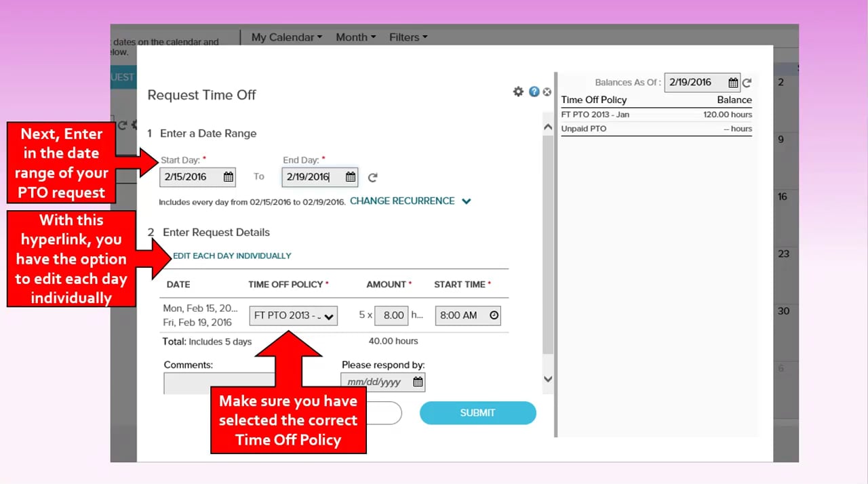The image size is (868, 484).
Task: Click day 9 in background calendar
Action: click(781, 139)
